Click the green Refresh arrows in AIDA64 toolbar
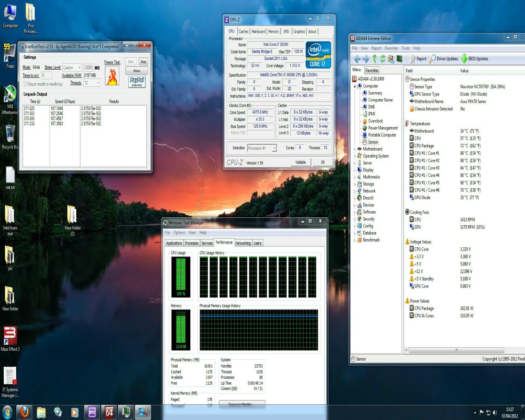The height and width of the screenshot is (420, 525). click(x=382, y=59)
